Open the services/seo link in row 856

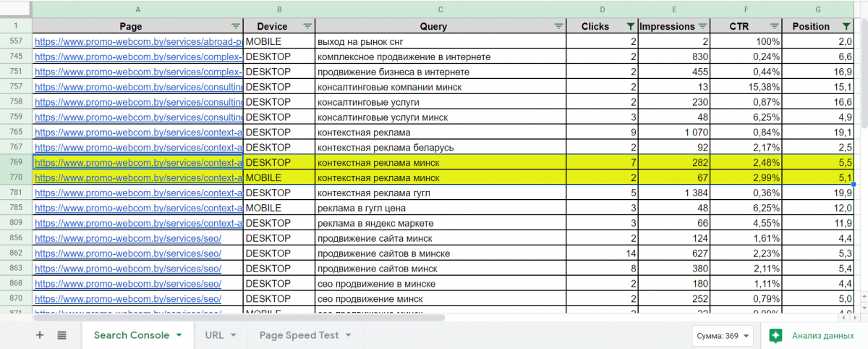(x=127, y=238)
